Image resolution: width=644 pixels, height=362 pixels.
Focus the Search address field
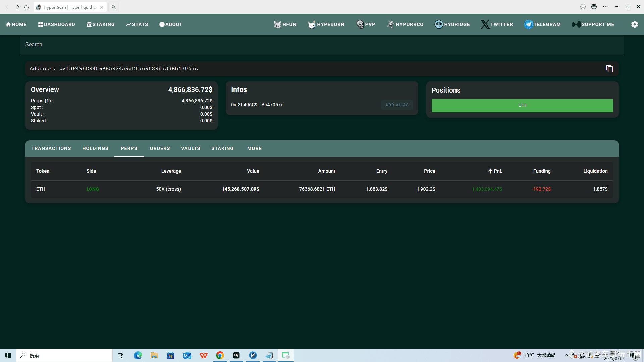(x=321, y=45)
